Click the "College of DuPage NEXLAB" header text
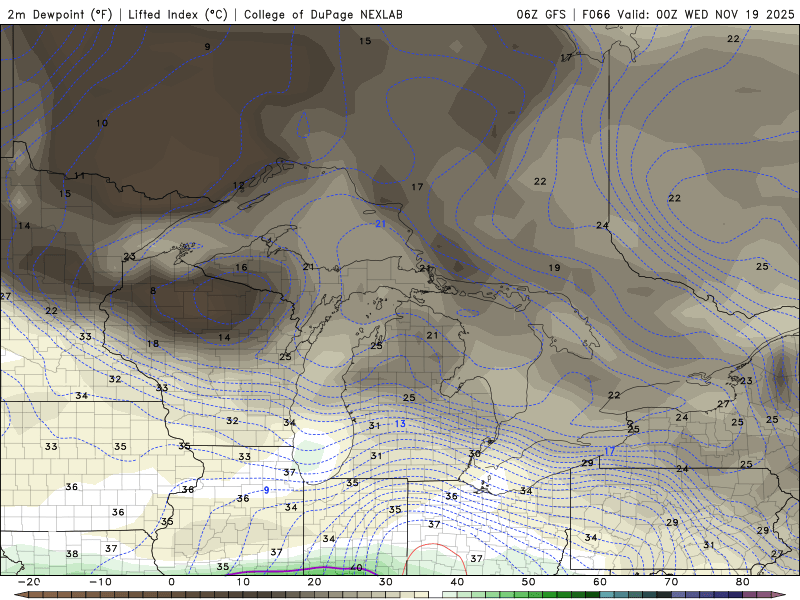 coord(323,14)
